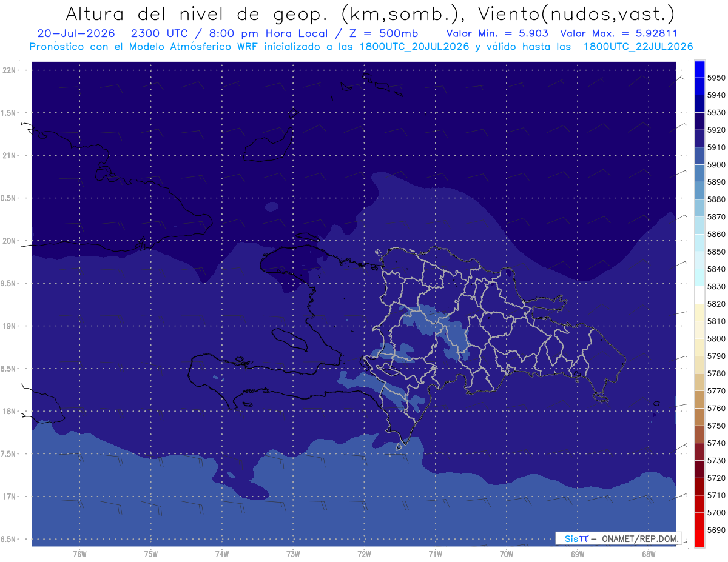728x562 pixels.
Task: Click the '73W' longitude axis label
Action: point(293,554)
